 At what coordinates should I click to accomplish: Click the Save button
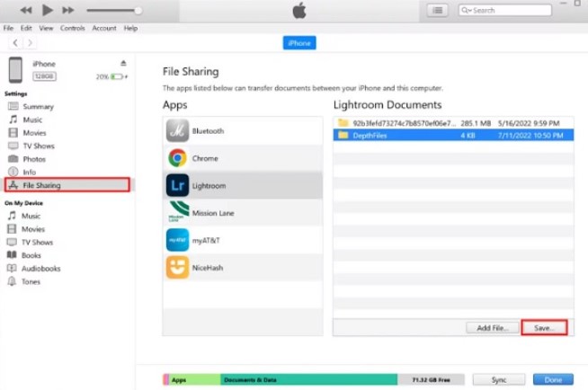pyautogui.click(x=544, y=328)
